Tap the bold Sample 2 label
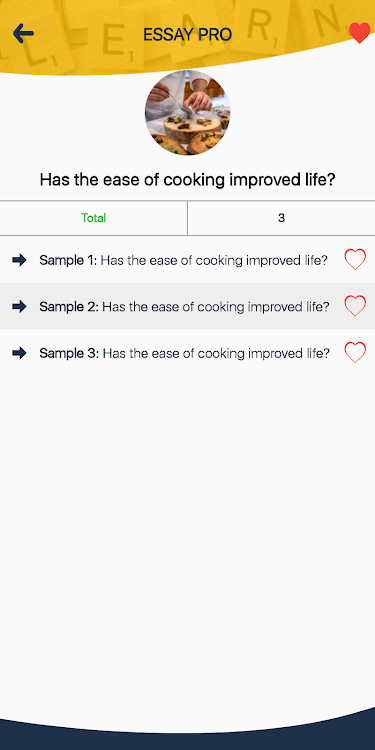 (x=69, y=307)
